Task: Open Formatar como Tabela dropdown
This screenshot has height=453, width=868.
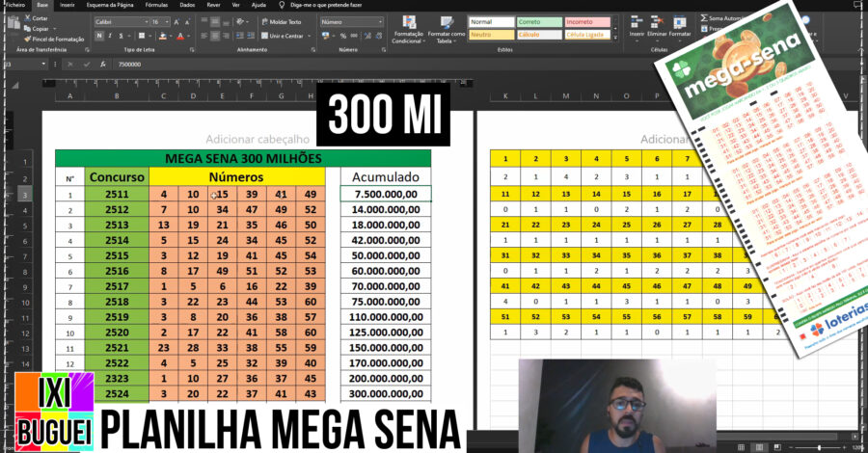Action: pos(447,29)
